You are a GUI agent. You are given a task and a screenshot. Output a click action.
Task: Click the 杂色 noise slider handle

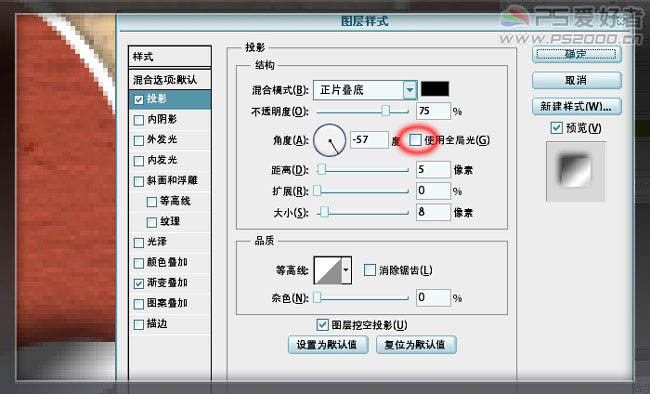pyautogui.click(x=317, y=297)
